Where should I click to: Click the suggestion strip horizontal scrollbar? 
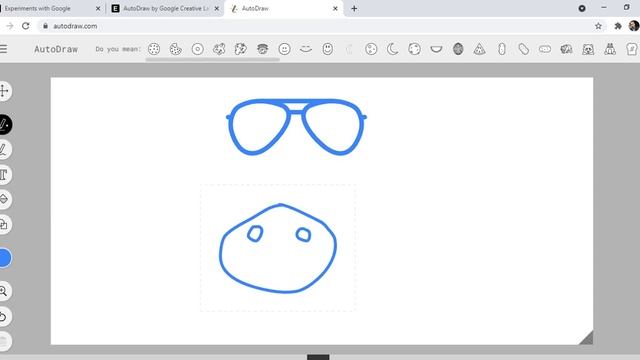coord(213,60)
